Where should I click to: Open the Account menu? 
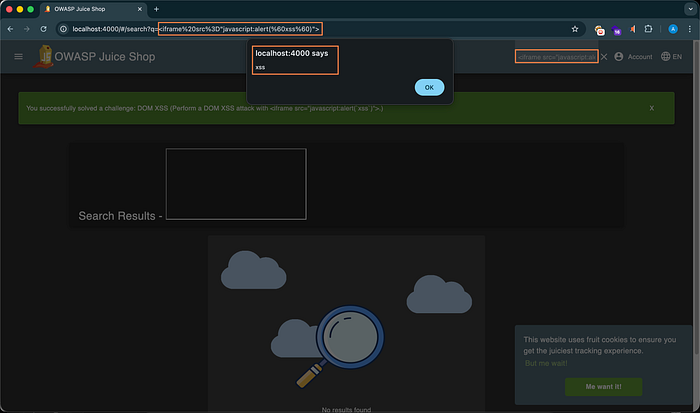point(633,57)
